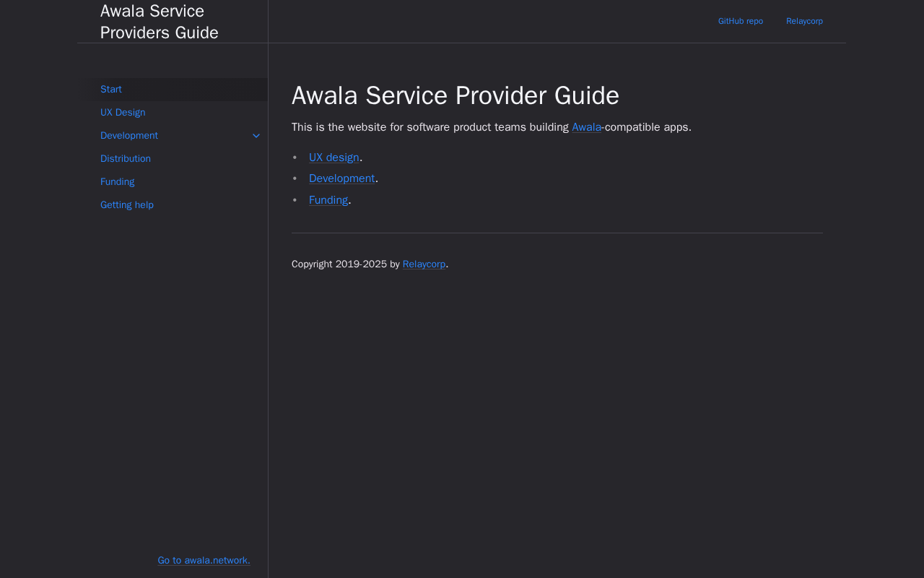Open Distribution in the sidebar

click(126, 159)
